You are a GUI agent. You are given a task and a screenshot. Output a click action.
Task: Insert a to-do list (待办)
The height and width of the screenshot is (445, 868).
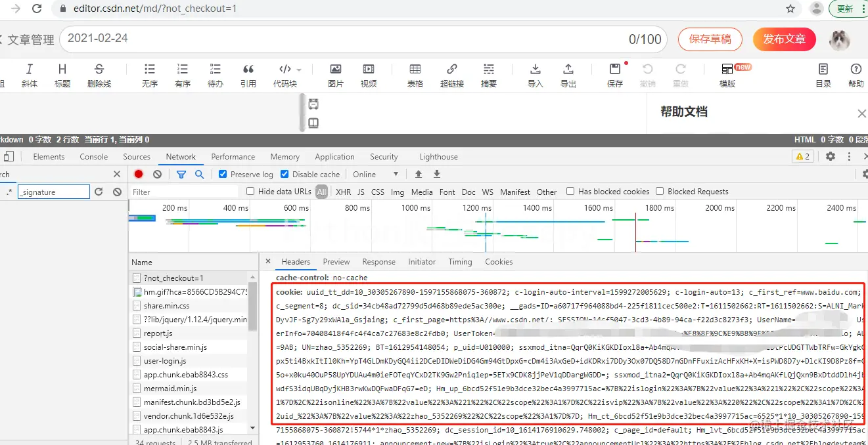216,75
